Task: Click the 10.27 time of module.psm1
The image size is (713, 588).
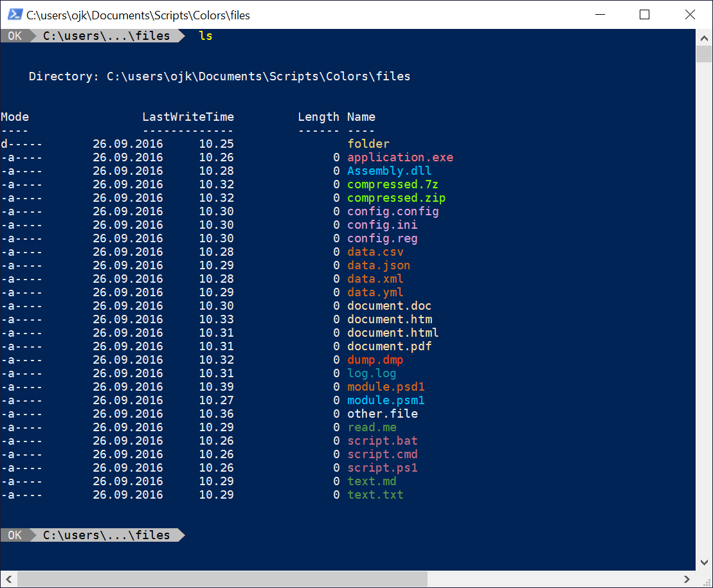Action: [217, 401]
